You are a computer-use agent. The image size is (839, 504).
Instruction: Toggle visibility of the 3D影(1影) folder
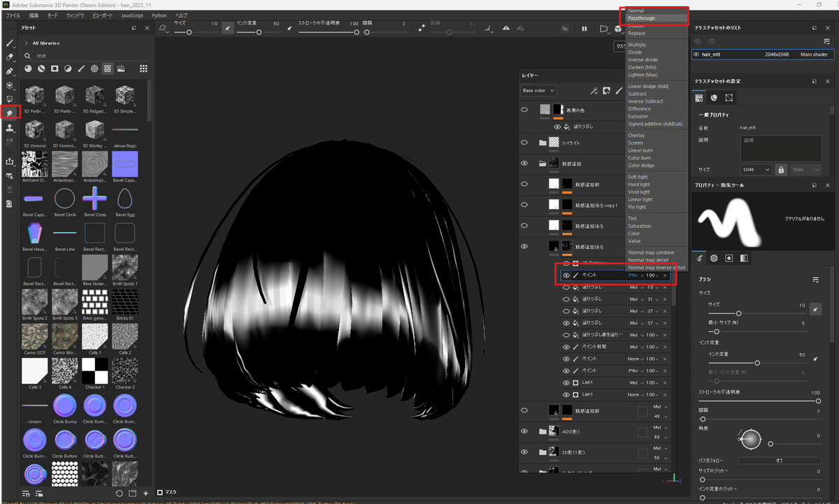[524, 452]
